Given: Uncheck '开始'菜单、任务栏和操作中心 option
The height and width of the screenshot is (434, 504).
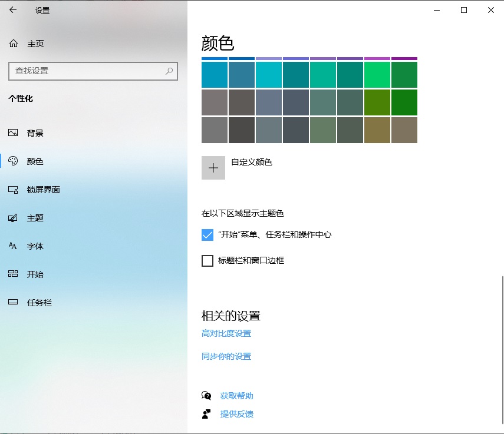Looking at the screenshot, I should pyautogui.click(x=207, y=234).
